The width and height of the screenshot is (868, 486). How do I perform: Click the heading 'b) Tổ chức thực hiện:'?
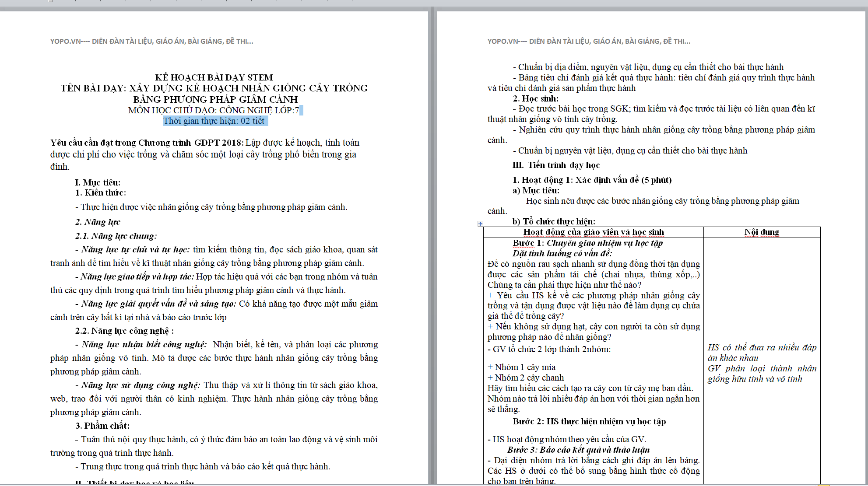(554, 221)
